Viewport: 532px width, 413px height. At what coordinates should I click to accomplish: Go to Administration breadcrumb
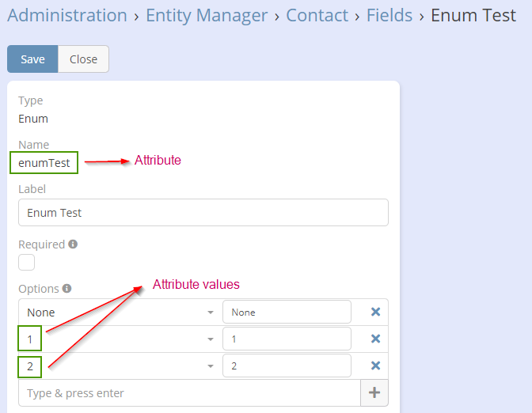67,15
